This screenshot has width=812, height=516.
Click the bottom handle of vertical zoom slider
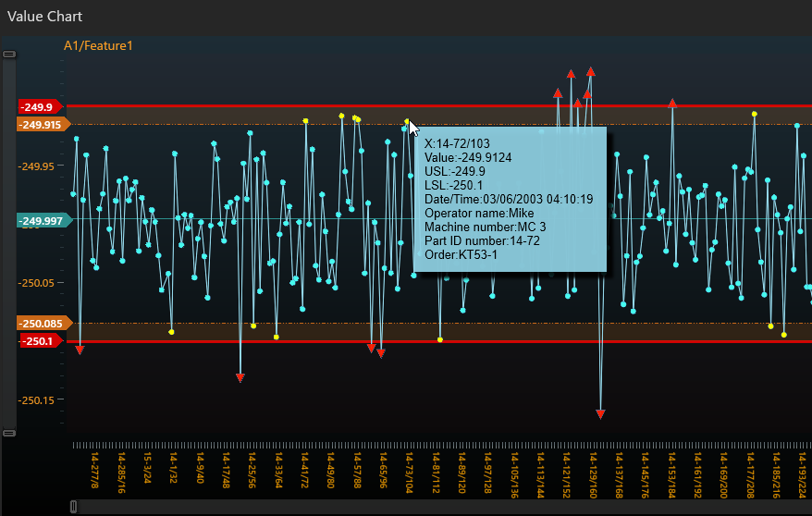pyautogui.click(x=9, y=433)
